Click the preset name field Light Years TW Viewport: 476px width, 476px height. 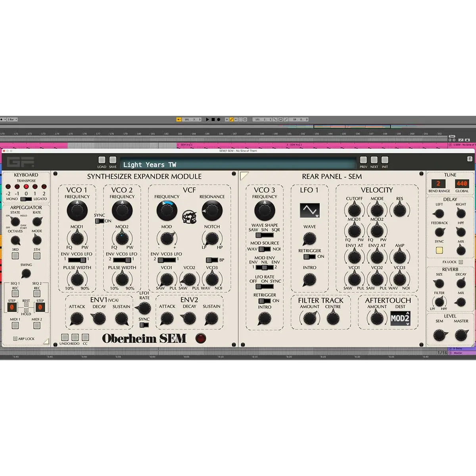coord(238,163)
